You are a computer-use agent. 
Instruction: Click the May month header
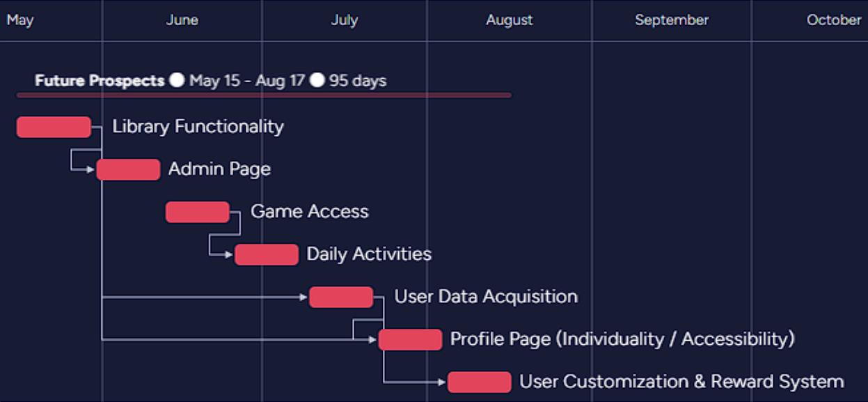pyautogui.click(x=20, y=20)
